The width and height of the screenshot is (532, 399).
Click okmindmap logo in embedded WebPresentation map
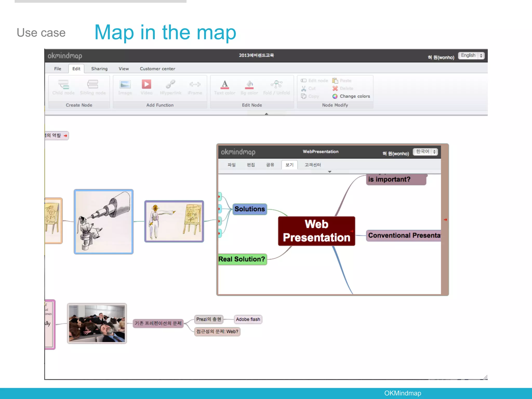click(238, 152)
